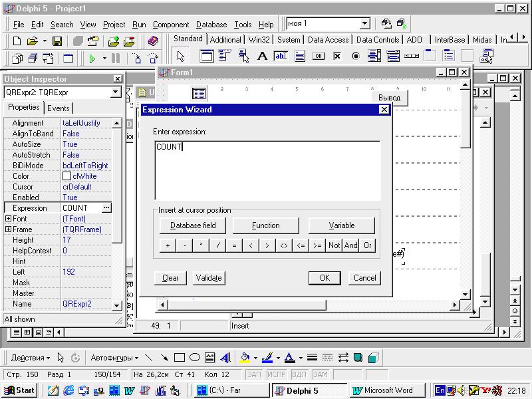Select the arrow pointer in component palette
The width and height of the screenshot is (532, 399).
tap(180, 57)
